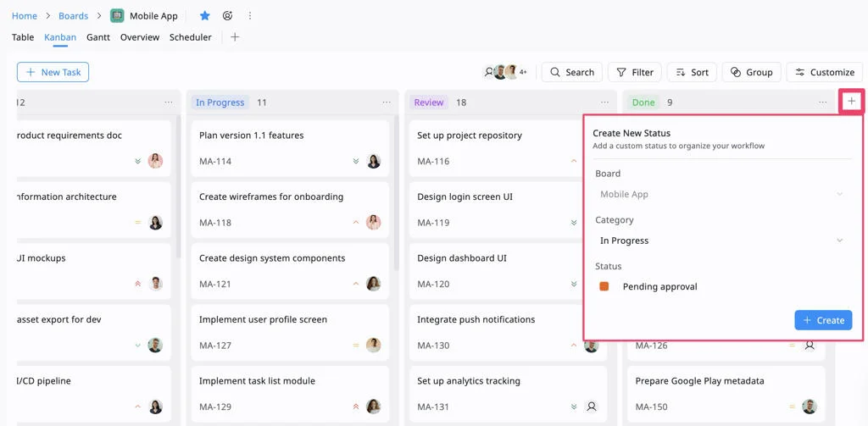
Task: Click the add view plus icon beside Scheduler
Action: (235, 37)
